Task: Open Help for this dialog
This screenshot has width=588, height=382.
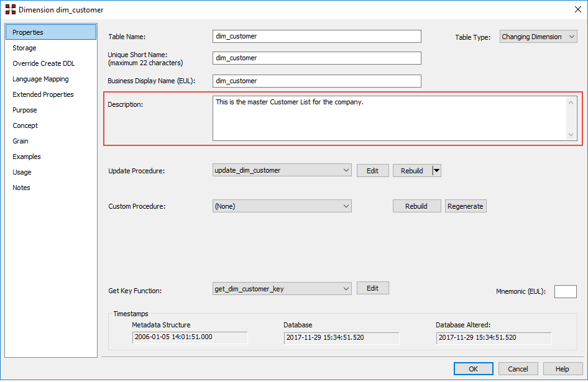Action: click(563, 369)
